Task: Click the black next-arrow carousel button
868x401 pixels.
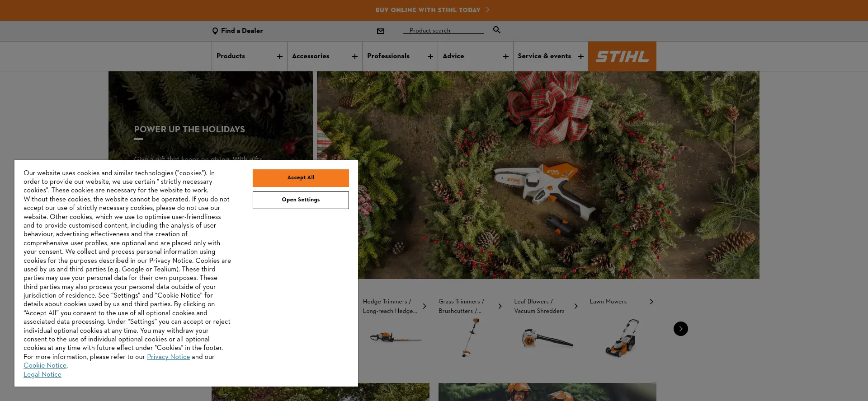Action: coord(681,329)
